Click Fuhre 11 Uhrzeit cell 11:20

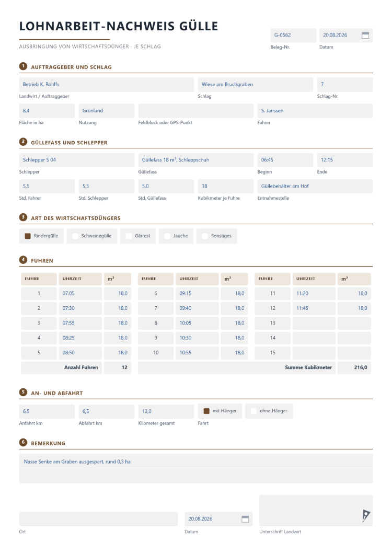314,294
